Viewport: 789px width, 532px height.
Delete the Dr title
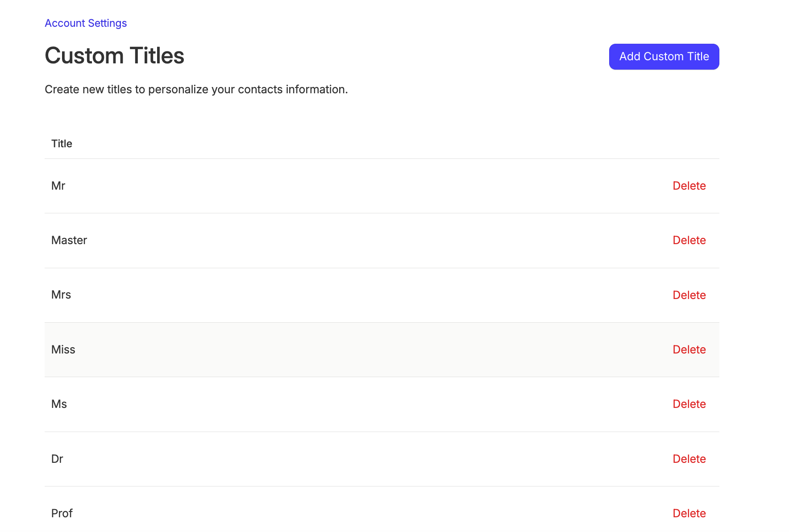[689, 458]
